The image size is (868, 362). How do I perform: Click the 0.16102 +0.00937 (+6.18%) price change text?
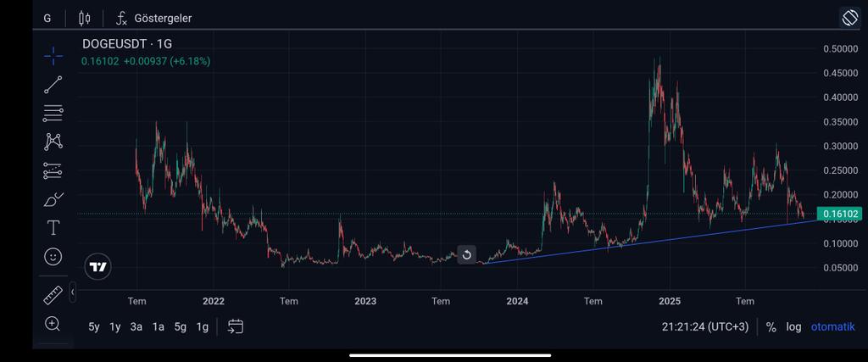(146, 61)
